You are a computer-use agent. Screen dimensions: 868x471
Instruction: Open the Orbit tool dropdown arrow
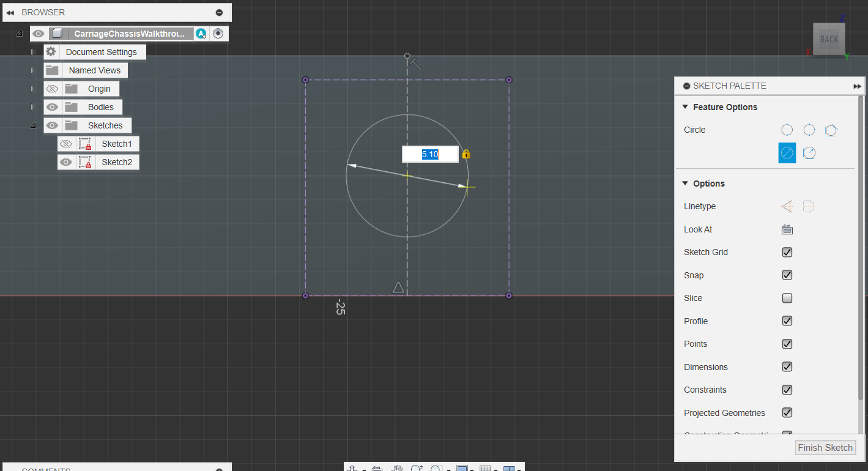point(364,469)
